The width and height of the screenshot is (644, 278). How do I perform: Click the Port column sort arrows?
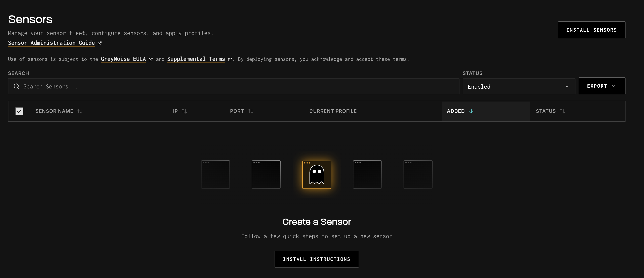click(x=250, y=111)
